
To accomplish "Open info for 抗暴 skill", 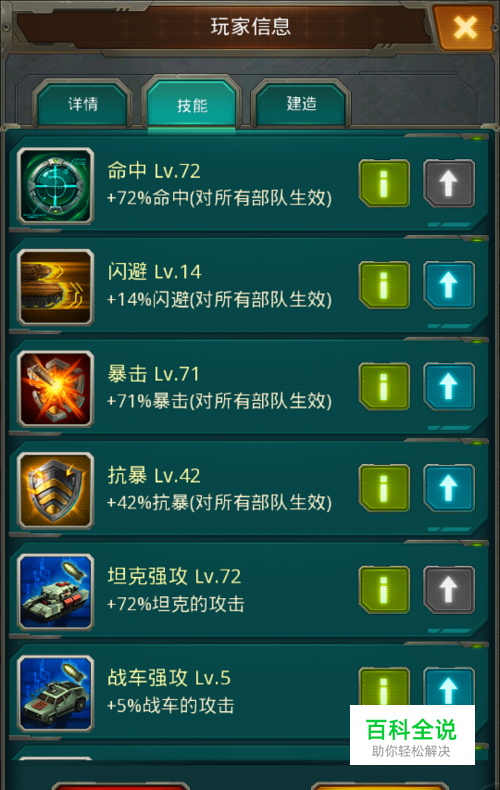I will coord(384,488).
